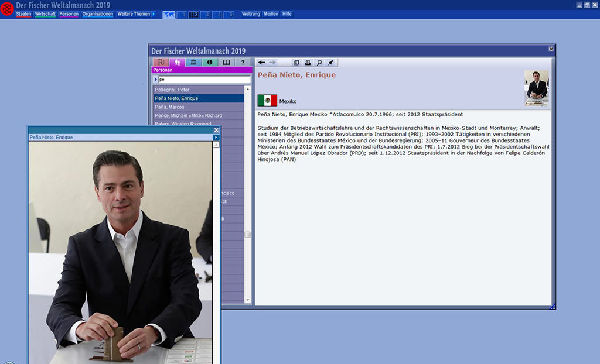600x364 pixels.
Task: Close the main application window
Action: pyautogui.click(x=595, y=5)
